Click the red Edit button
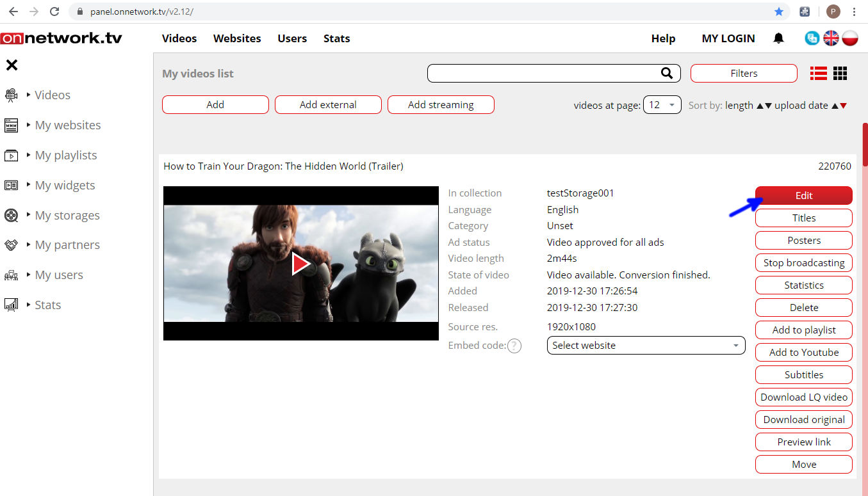The height and width of the screenshot is (496, 868). coord(803,196)
